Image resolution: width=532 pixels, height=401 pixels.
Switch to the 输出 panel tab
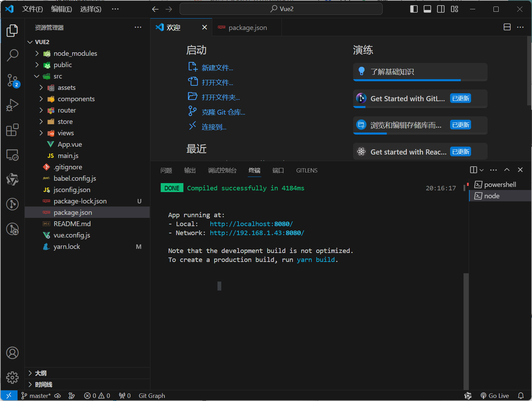[190, 170]
